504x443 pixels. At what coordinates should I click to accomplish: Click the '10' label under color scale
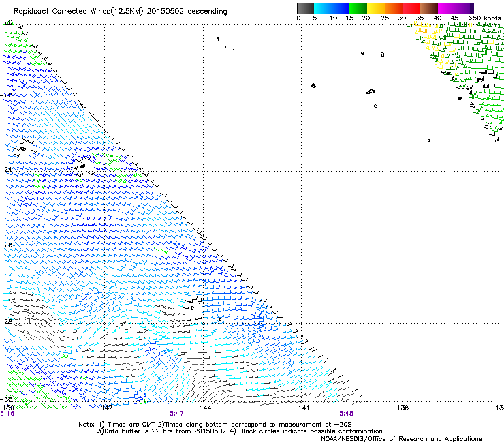pos(333,18)
